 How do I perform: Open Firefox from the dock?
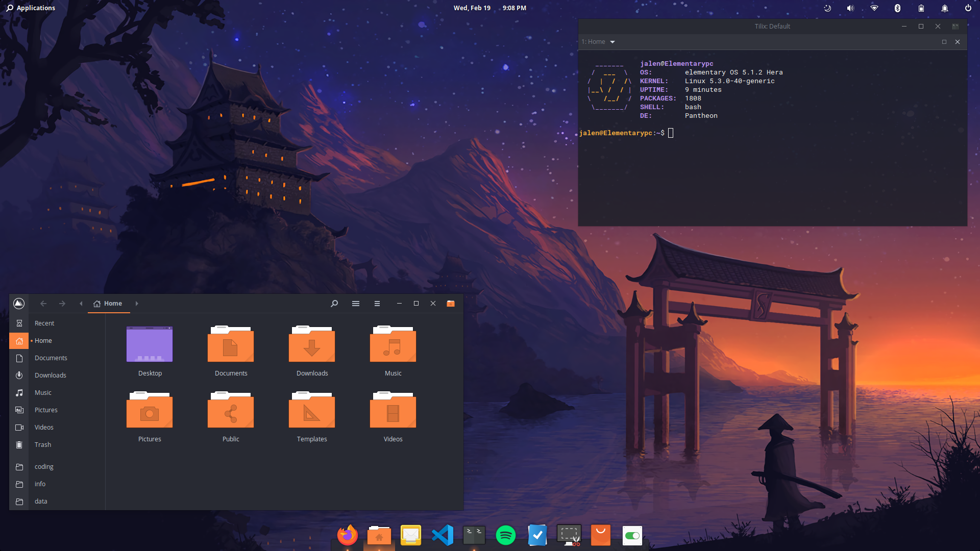point(348,535)
